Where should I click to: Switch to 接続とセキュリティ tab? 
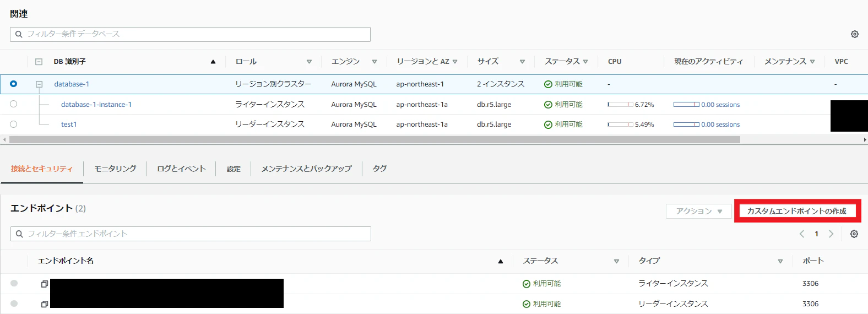click(x=42, y=169)
